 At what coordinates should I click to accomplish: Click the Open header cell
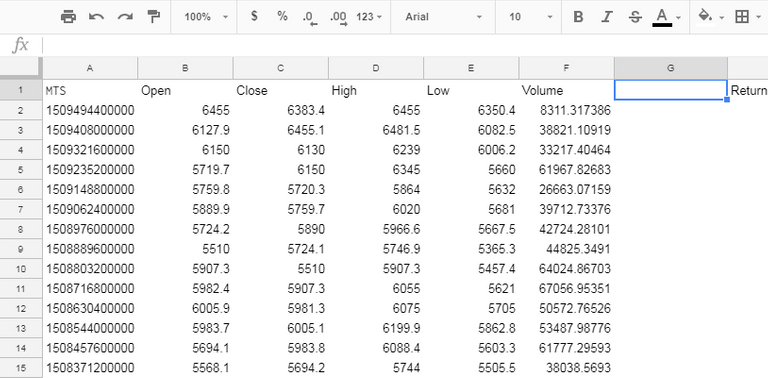tap(185, 91)
